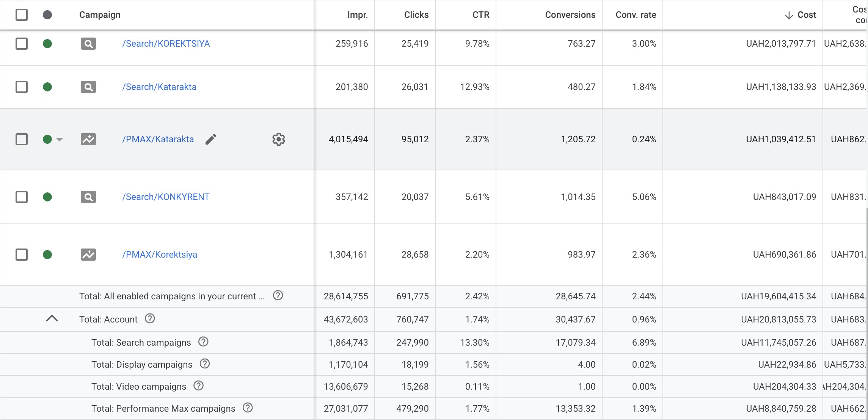This screenshot has height=420, width=868.
Task: Click help icon beside Total: Performance Max campaigns
Action: pyautogui.click(x=248, y=408)
